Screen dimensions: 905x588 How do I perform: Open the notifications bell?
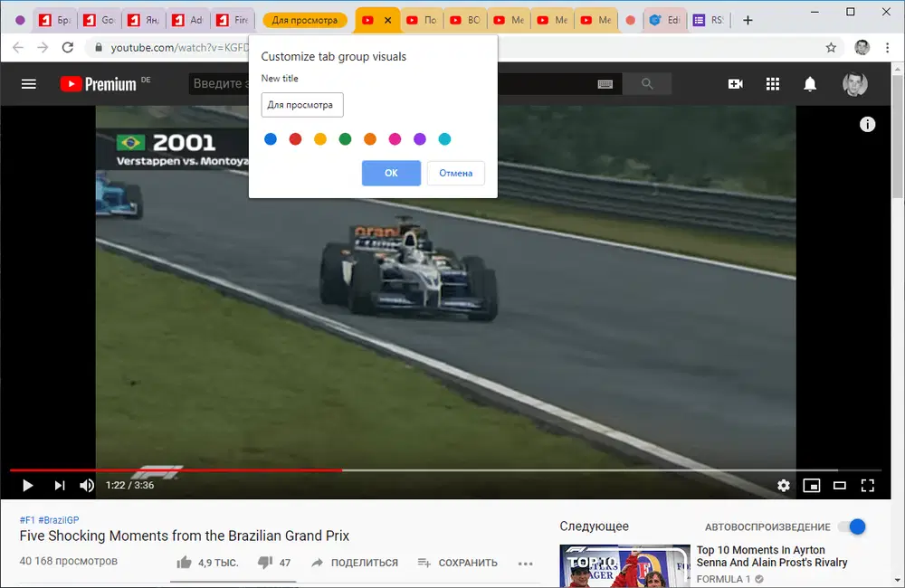point(810,84)
